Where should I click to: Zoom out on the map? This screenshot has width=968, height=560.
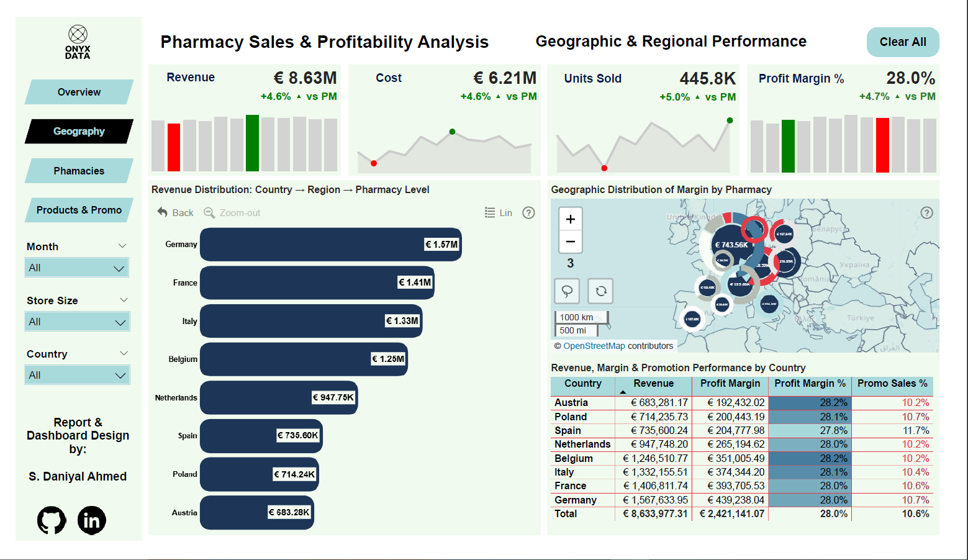coord(570,242)
